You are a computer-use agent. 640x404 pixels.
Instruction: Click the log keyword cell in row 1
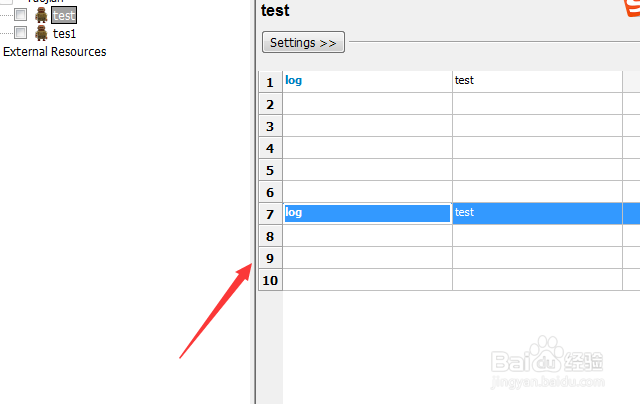(367, 81)
